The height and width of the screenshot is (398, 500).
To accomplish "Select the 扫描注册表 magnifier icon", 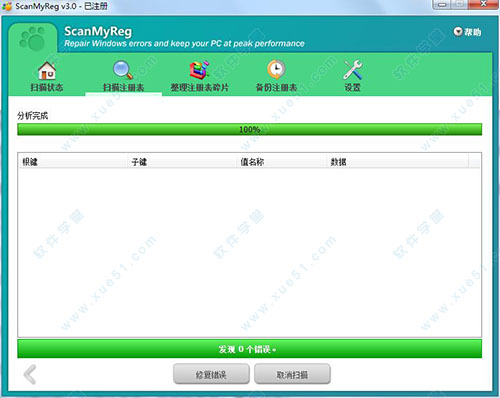I will [x=123, y=70].
